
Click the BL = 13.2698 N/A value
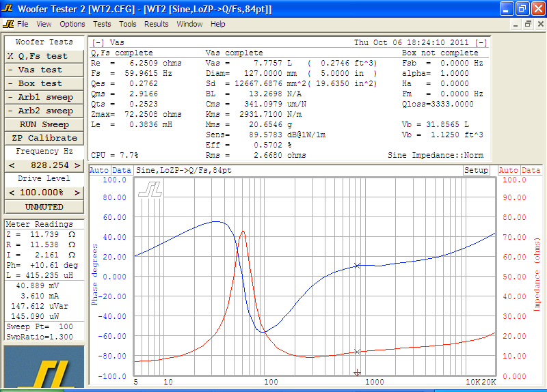click(x=254, y=94)
